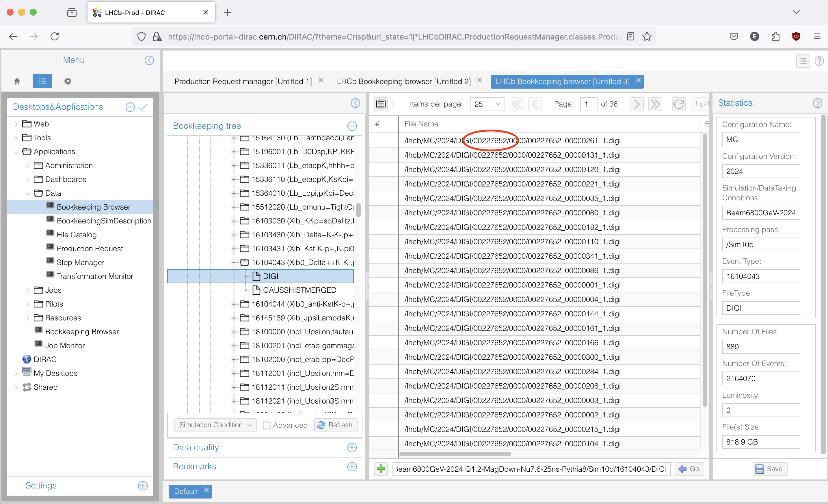
Task: Go to the next page of files
Action: 637,104
